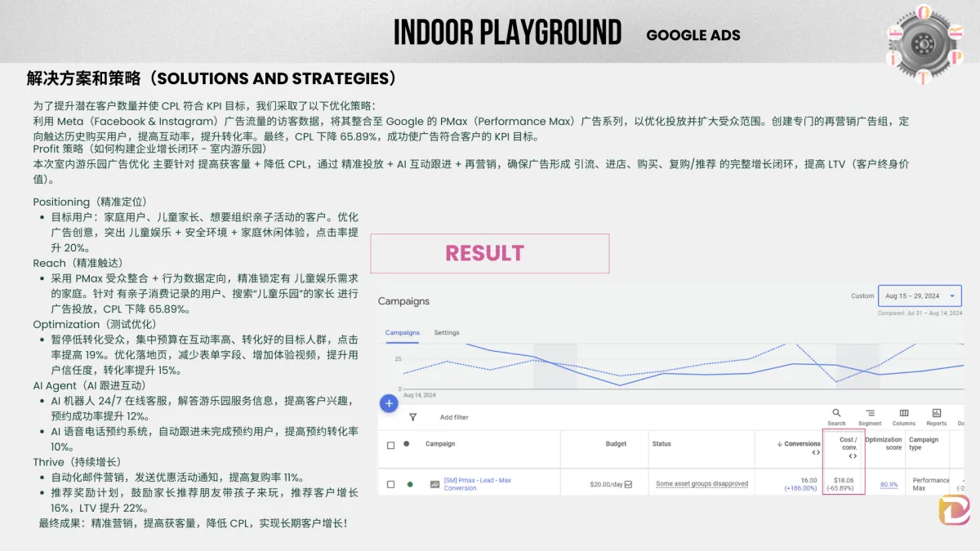Click the orange D logo at the slide's bottom right
Image resolution: width=980 pixels, height=551 pixels.
pyautogui.click(x=953, y=509)
